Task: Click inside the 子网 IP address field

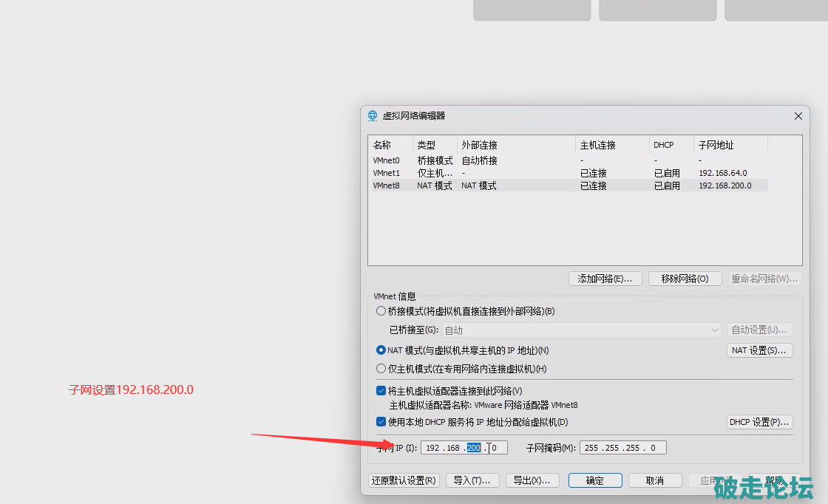Action: tap(464, 448)
